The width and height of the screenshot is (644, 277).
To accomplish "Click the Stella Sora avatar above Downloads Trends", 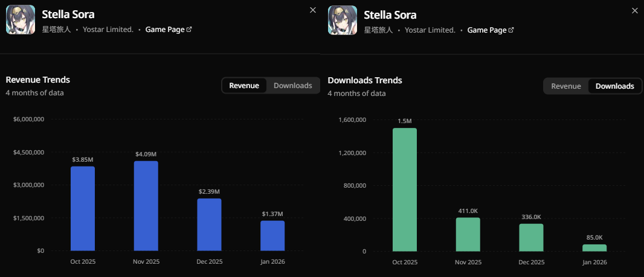I will [x=343, y=20].
